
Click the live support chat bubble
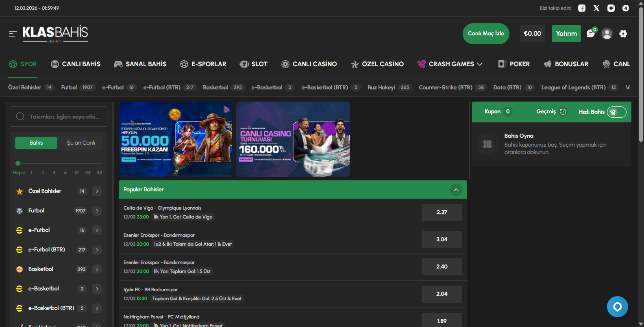[617, 307]
